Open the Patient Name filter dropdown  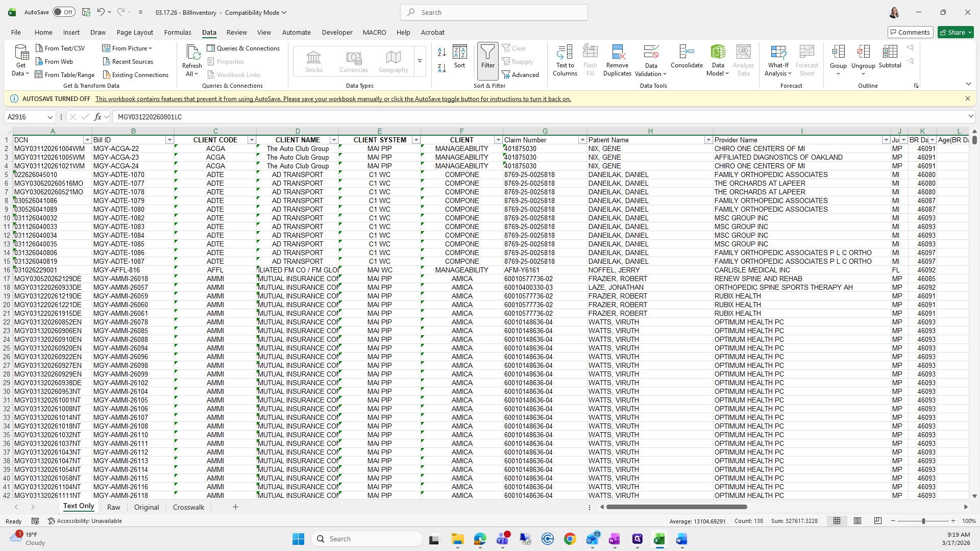(708, 140)
